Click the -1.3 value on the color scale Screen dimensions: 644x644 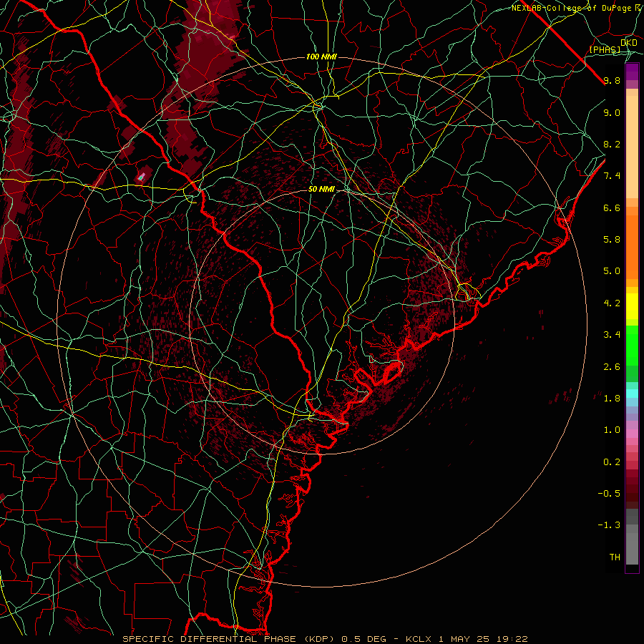point(609,525)
